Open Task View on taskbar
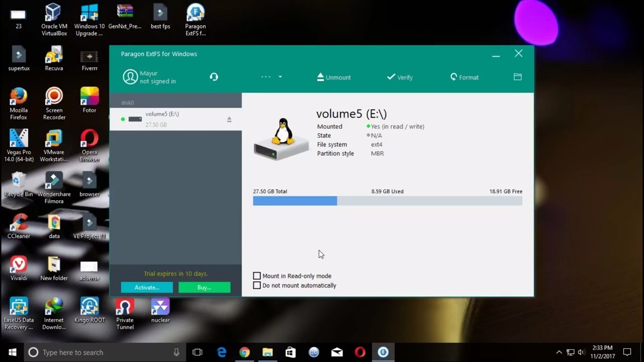The width and height of the screenshot is (644, 362). (197, 352)
